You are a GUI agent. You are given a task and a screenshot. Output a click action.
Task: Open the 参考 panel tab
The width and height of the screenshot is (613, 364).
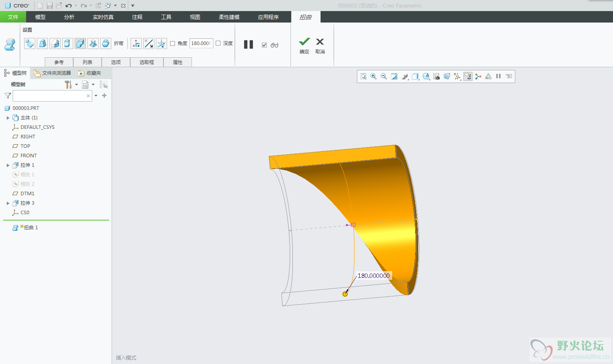(59, 62)
